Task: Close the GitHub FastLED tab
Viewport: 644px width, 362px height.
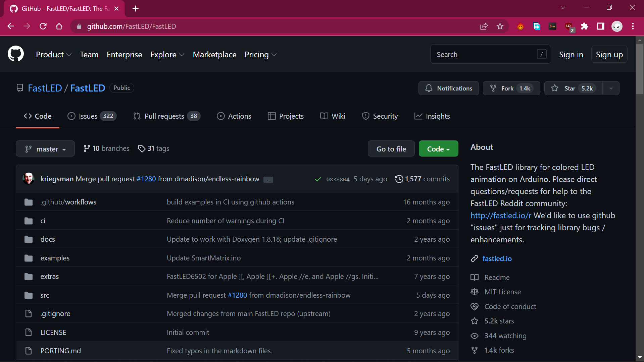Action: pos(116,9)
